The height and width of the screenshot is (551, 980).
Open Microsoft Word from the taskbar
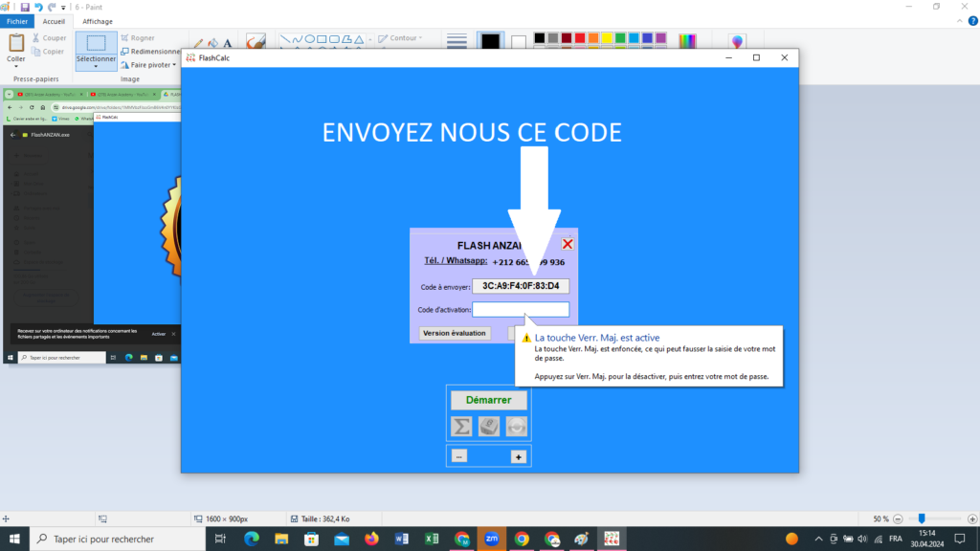click(401, 539)
